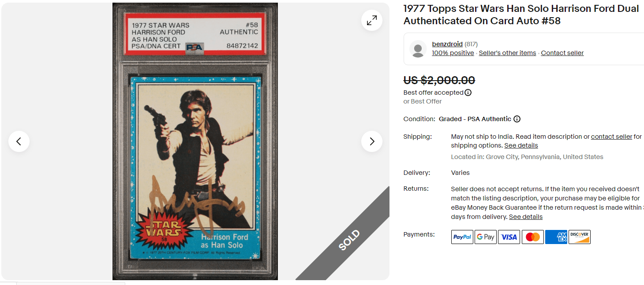
Task: Select the PayPal payment icon
Action: pyautogui.click(x=462, y=237)
